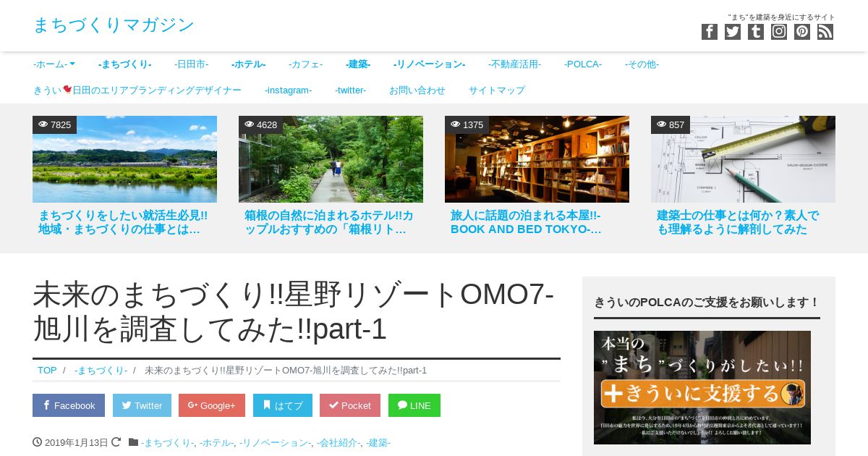Open article まちづくりをしたい就活生必見!!
The height and width of the screenshot is (456, 868).
pos(123,222)
